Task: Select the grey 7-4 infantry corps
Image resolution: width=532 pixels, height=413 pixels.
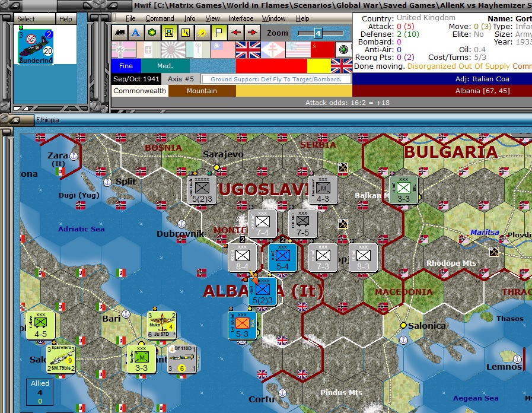Action: click(x=262, y=224)
